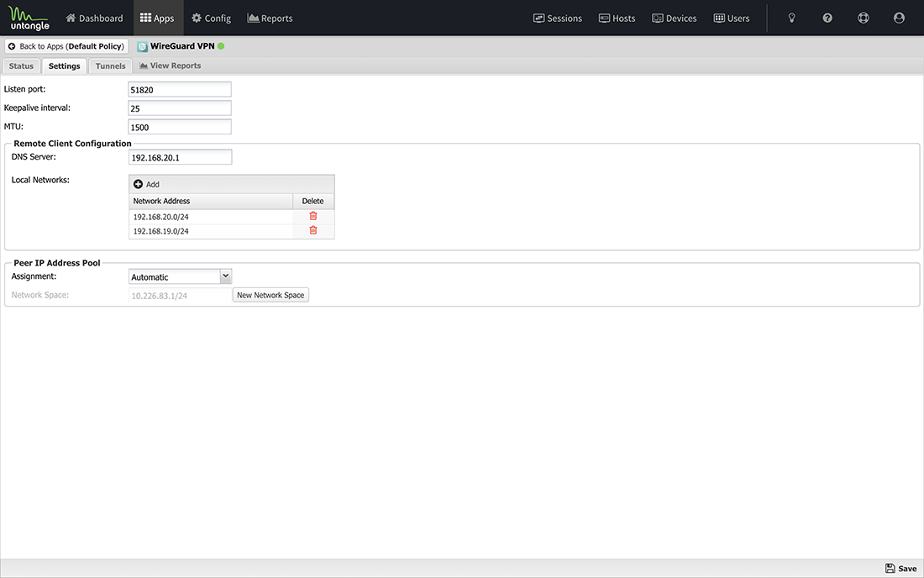Viewport: 924px width, 578px height.
Task: Open the Dashboard menu item
Action: pos(94,18)
